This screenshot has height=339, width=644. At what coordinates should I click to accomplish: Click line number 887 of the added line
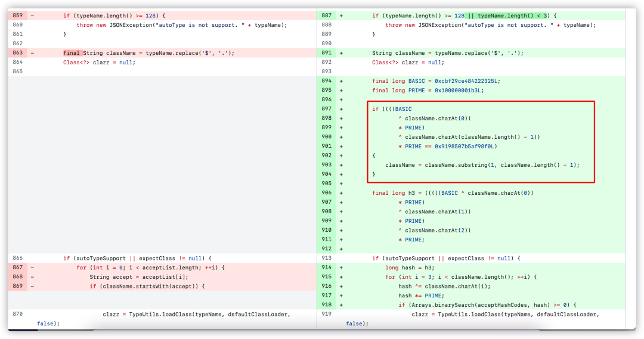pyautogui.click(x=327, y=15)
